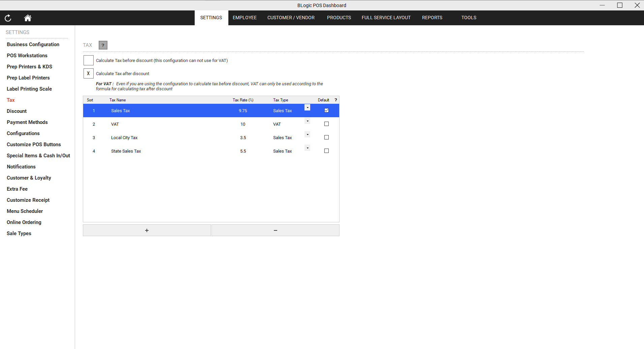Toggle Calculate Tax after discount checkbox
Viewport: 644px width, 349px height.
tap(89, 73)
